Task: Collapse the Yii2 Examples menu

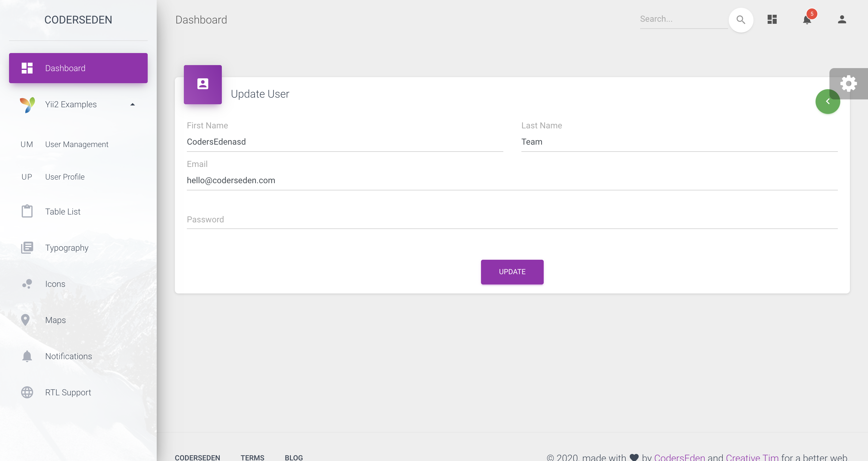Action: [132, 104]
